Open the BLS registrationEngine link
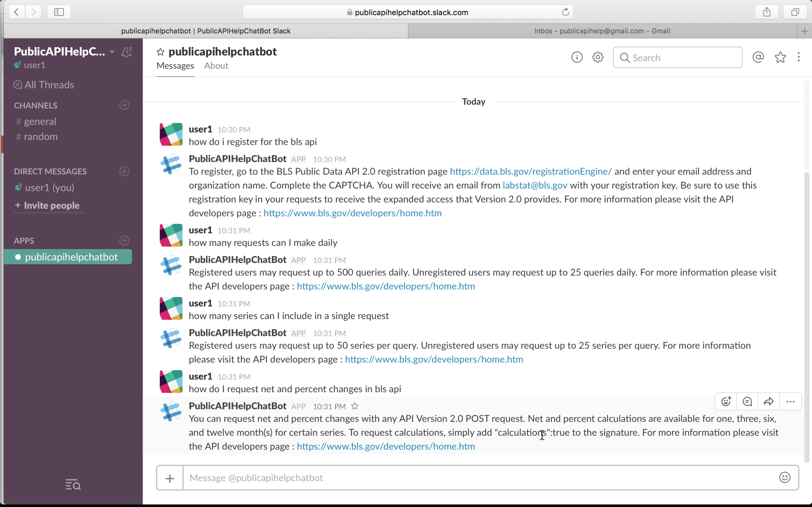 (x=530, y=171)
